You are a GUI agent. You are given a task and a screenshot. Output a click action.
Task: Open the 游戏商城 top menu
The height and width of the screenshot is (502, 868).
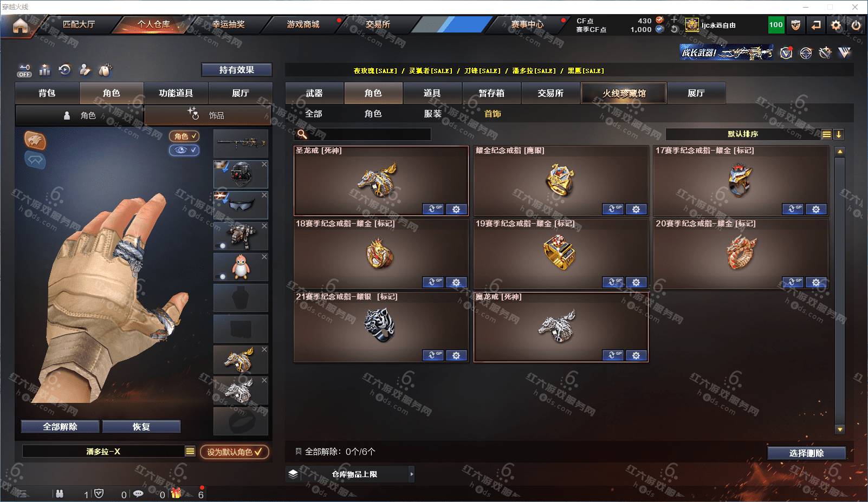tap(303, 24)
